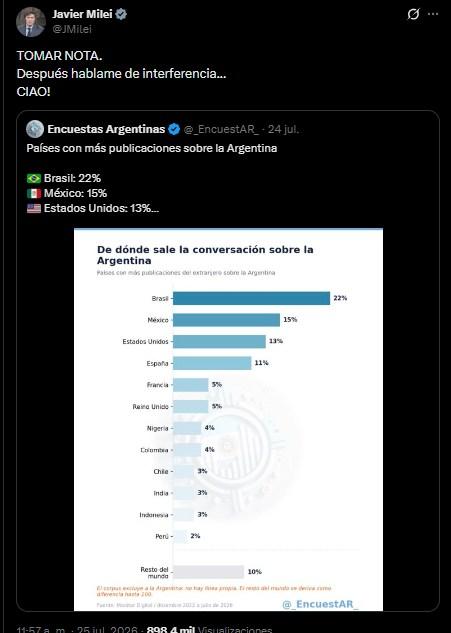Click the Encuestas Argentinas avatar
Image resolution: width=451 pixels, height=633 pixels.
tap(35, 129)
